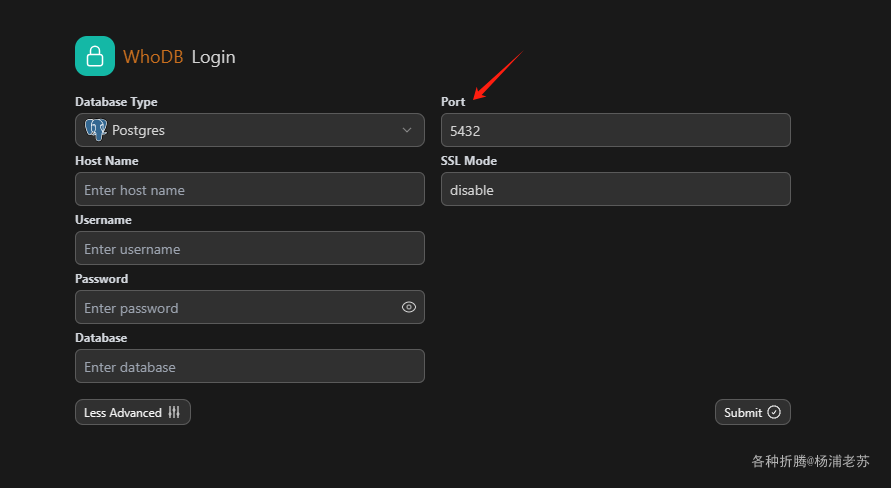Image resolution: width=891 pixels, height=488 pixels.
Task: Focus the Host Name input field
Action: (249, 190)
